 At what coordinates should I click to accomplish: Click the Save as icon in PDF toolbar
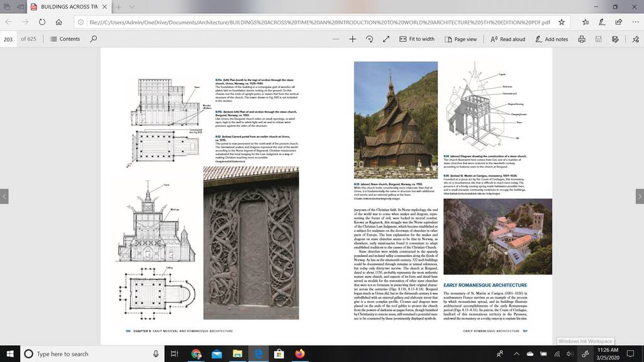pos(615,39)
